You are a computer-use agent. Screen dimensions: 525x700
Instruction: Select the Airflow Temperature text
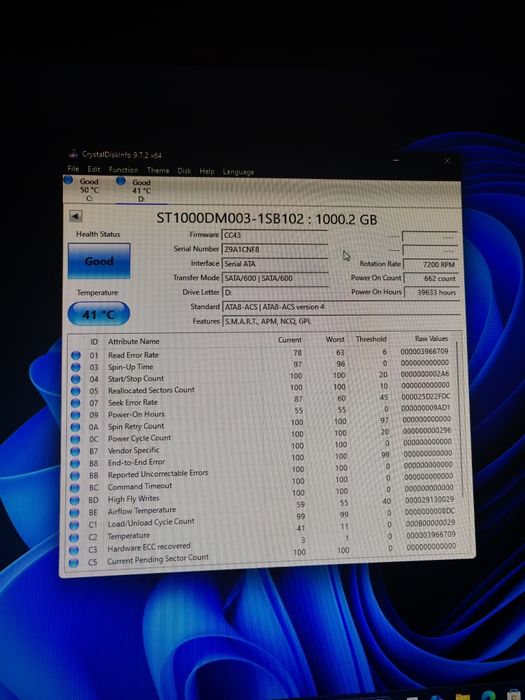[142, 510]
